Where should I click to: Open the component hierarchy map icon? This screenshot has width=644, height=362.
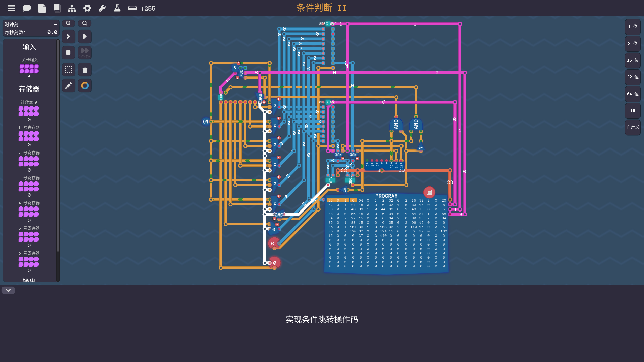pos(72,8)
